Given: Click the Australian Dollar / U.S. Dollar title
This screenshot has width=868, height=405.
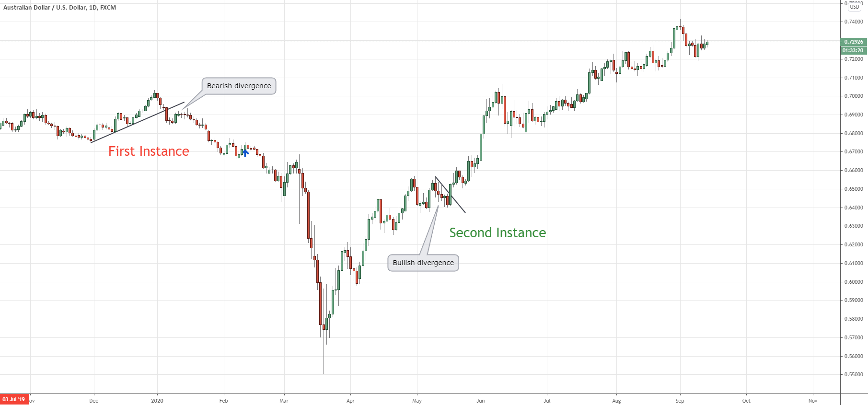Looking at the screenshot, I should (x=59, y=7).
